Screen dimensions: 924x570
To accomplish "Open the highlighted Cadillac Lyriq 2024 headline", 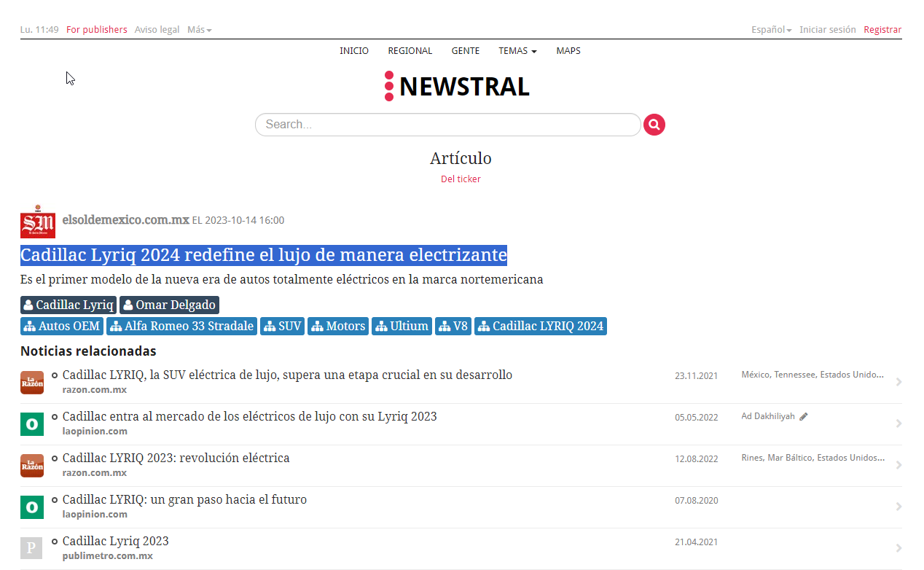I will tap(264, 255).
